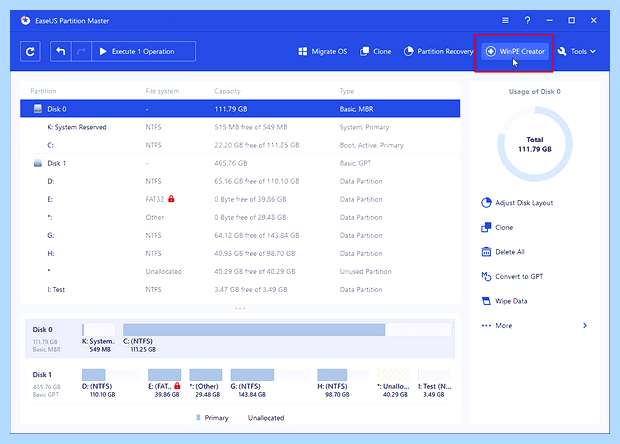
Task: Launch Partition Recovery
Action: (x=438, y=51)
